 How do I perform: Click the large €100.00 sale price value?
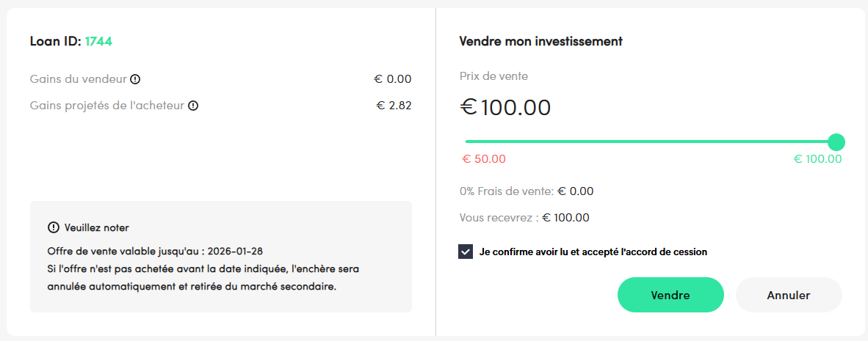coord(505,108)
